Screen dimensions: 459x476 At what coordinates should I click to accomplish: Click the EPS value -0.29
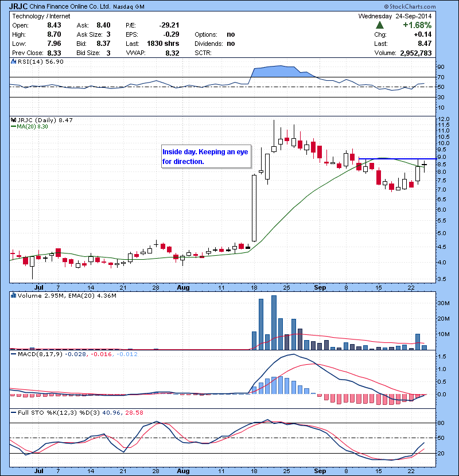click(171, 34)
